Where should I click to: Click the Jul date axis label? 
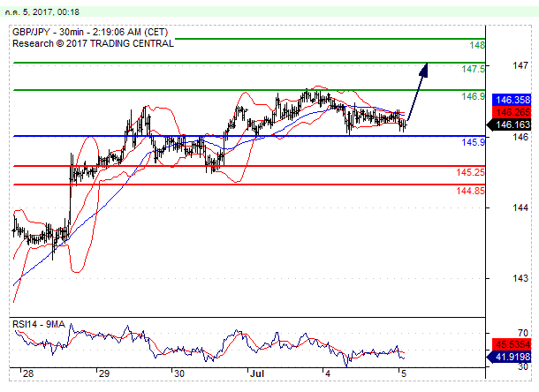[257, 373]
